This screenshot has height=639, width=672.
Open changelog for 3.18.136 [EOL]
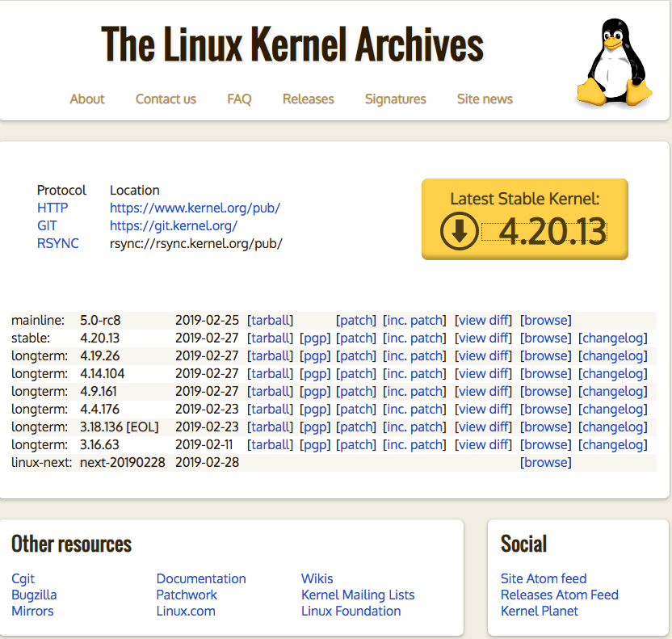tap(613, 427)
